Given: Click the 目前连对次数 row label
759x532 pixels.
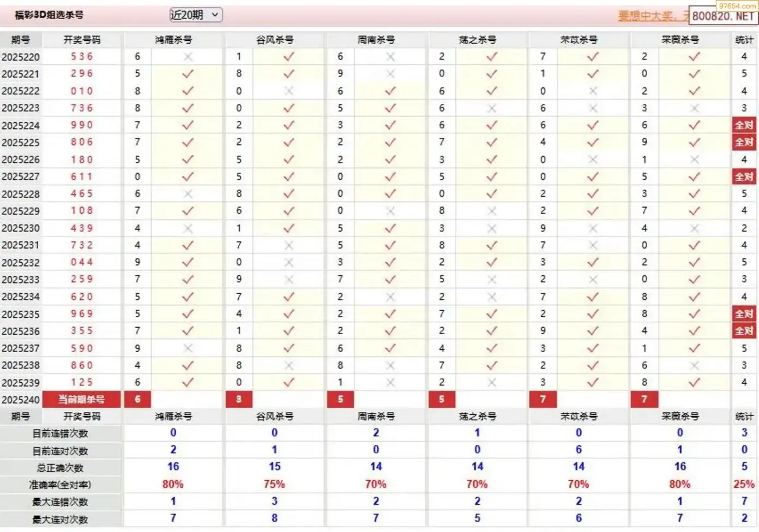Looking at the screenshot, I should pos(61,451).
